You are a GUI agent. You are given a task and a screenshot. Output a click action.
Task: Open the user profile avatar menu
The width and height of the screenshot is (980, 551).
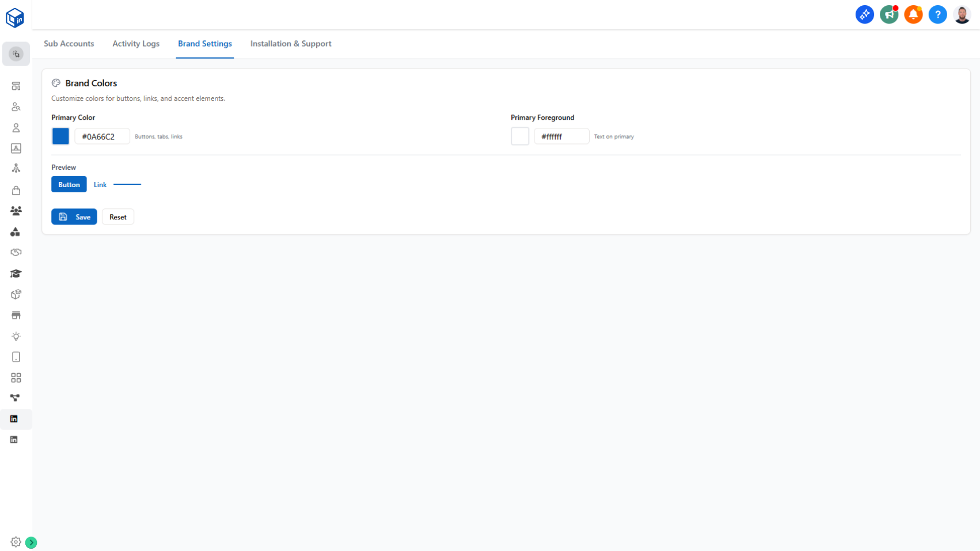point(962,15)
